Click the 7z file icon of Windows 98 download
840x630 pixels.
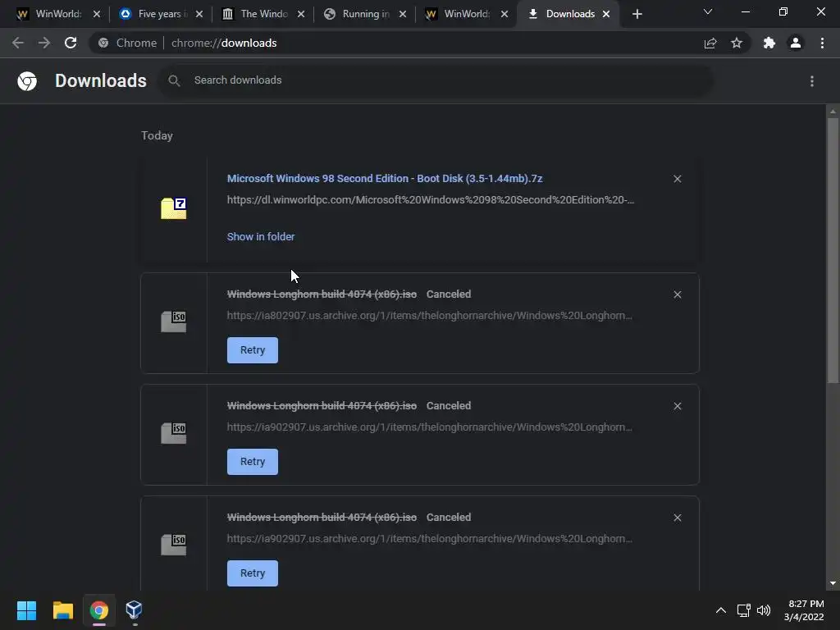coord(174,208)
